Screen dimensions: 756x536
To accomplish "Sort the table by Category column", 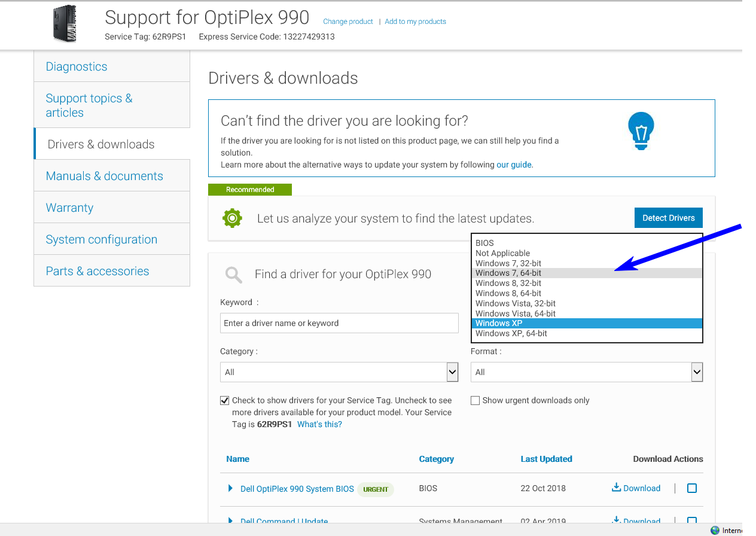I will click(437, 459).
